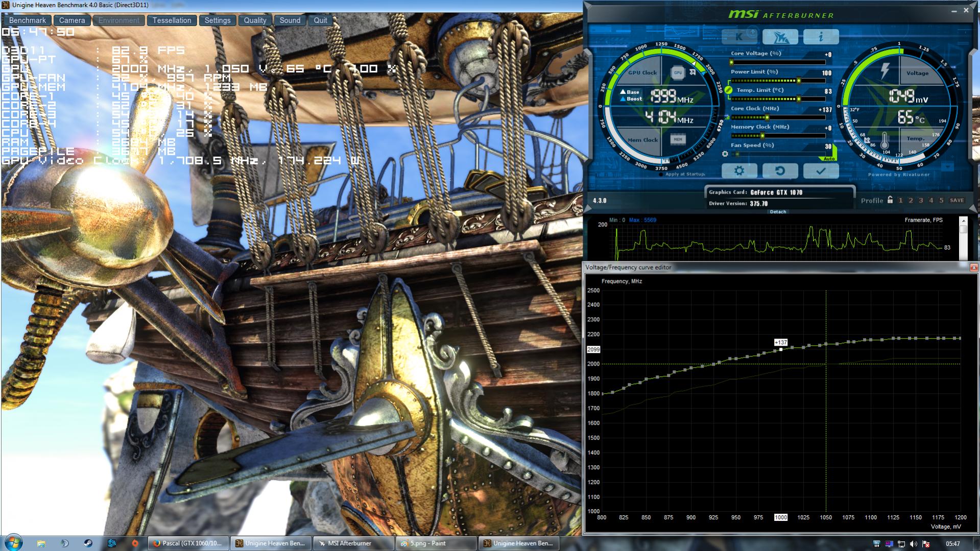Close the Voltage/Frequency curve editor
Image resolution: width=980 pixels, height=551 pixels.
(974, 267)
